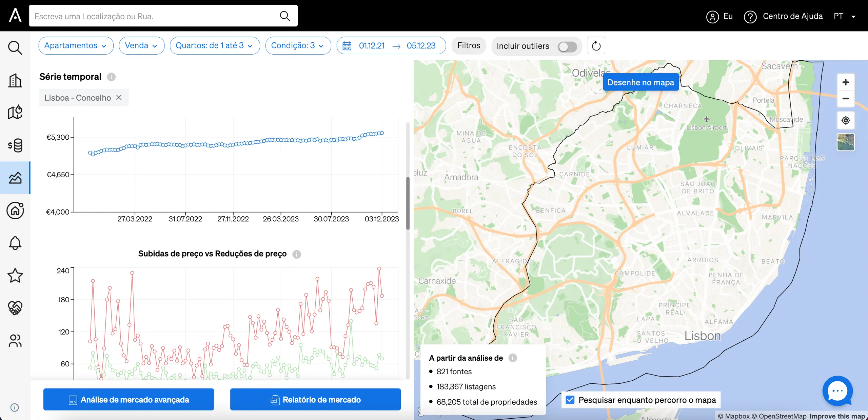Select the market trends chart icon
This screenshot has width=868, height=420.
pyautogui.click(x=15, y=177)
